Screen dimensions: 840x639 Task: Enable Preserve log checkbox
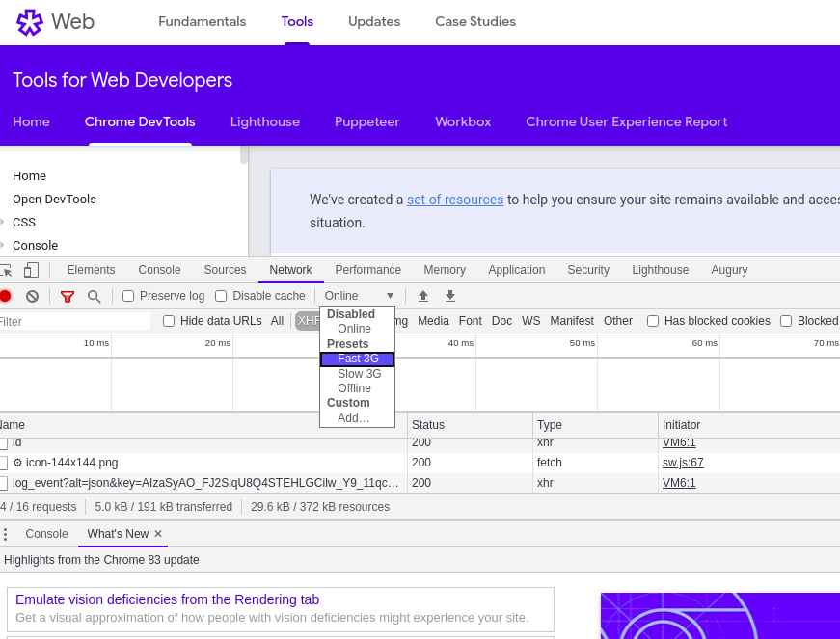(x=128, y=296)
